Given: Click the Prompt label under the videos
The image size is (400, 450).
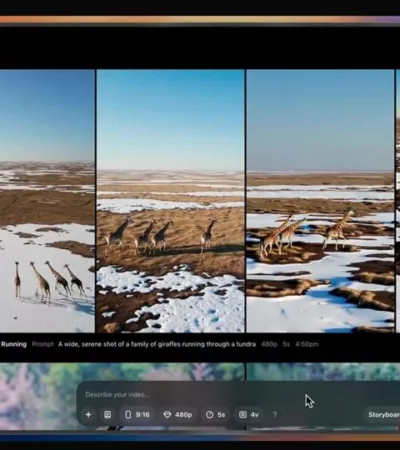Looking at the screenshot, I should pyautogui.click(x=43, y=344).
